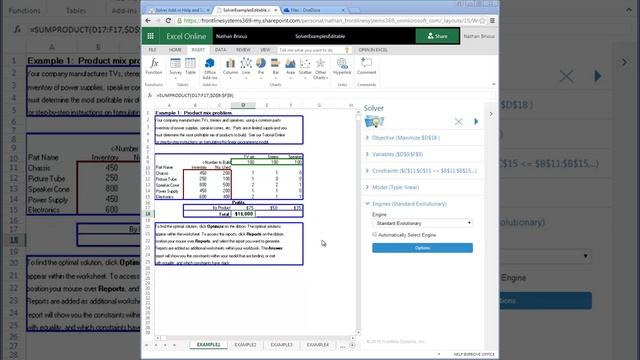Open Other Charts menu
640x360 pixels.
(x=320, y=69)
